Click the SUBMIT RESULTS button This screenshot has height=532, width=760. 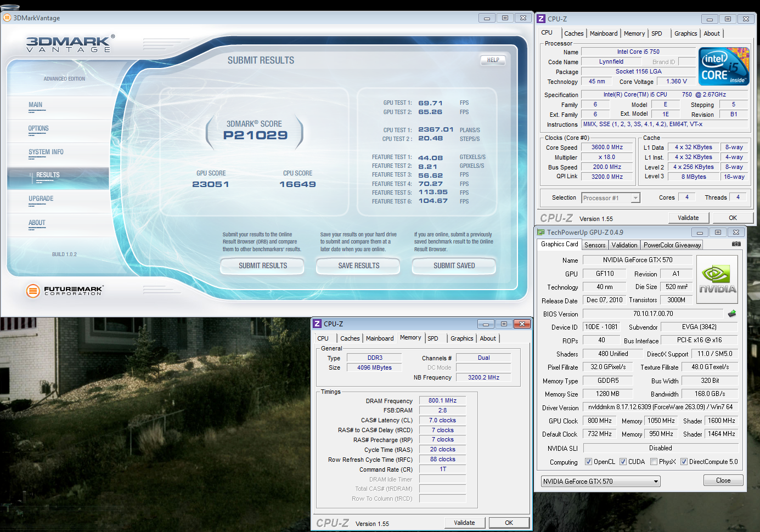263,266
